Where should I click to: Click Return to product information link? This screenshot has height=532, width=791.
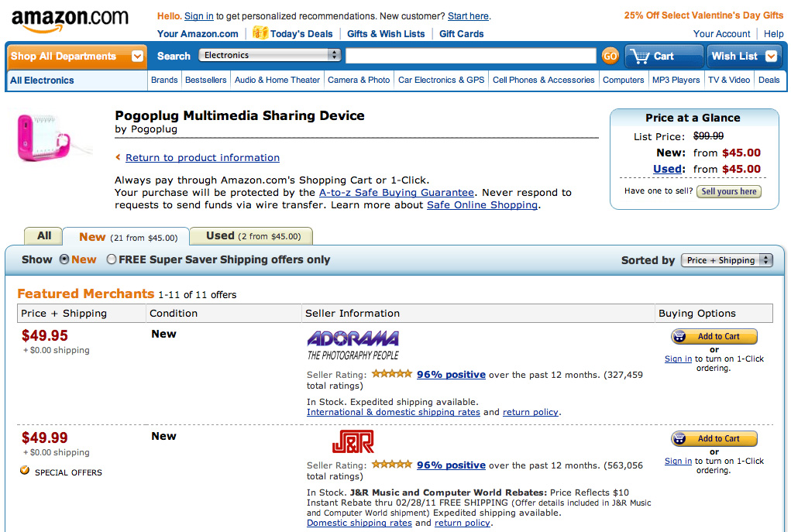click(x=202, y=158)
